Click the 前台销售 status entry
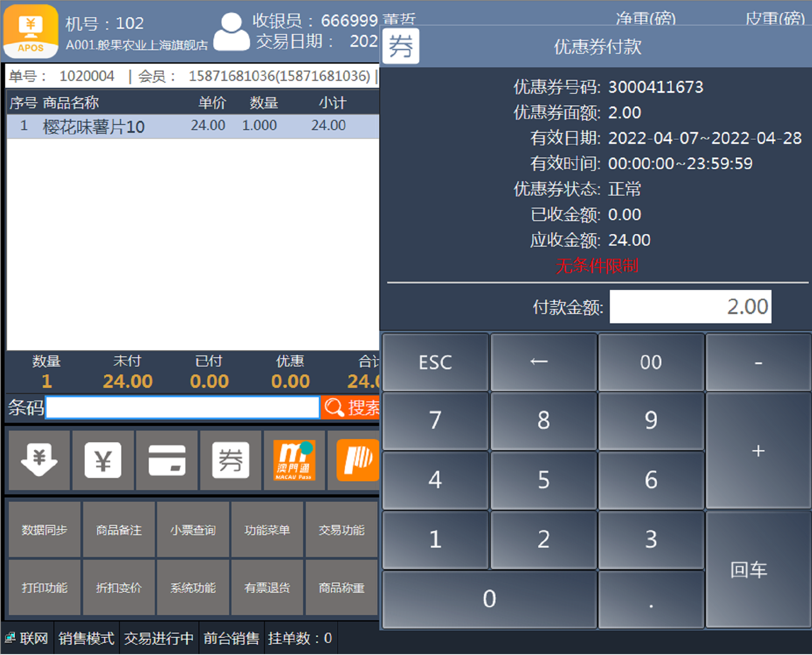Screen dimensions: 812x655 (231, 638)
